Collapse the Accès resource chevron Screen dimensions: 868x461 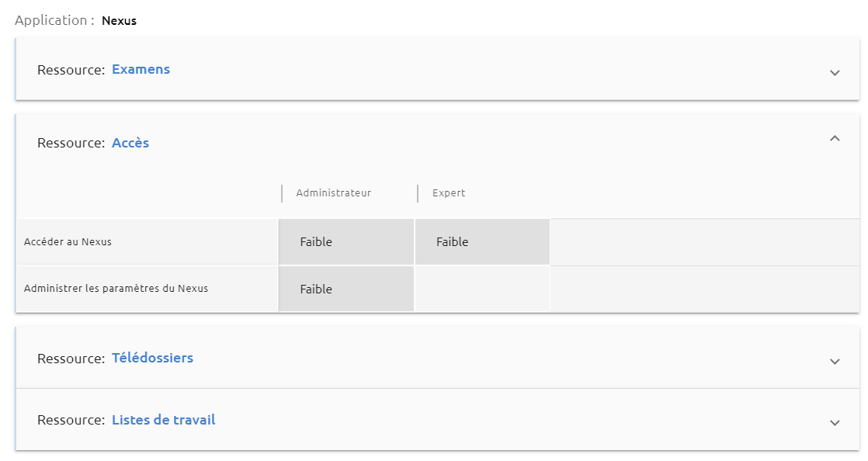(x=835, y=138)
